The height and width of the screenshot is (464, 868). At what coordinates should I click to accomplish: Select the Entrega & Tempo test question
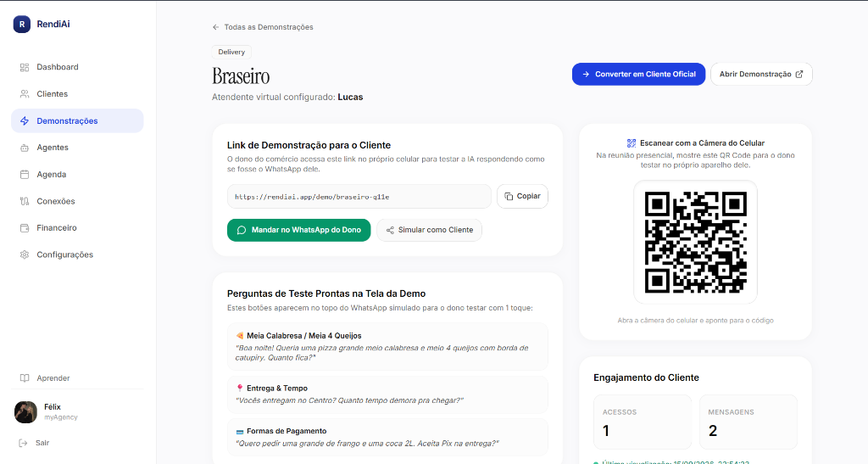point(387,394)
